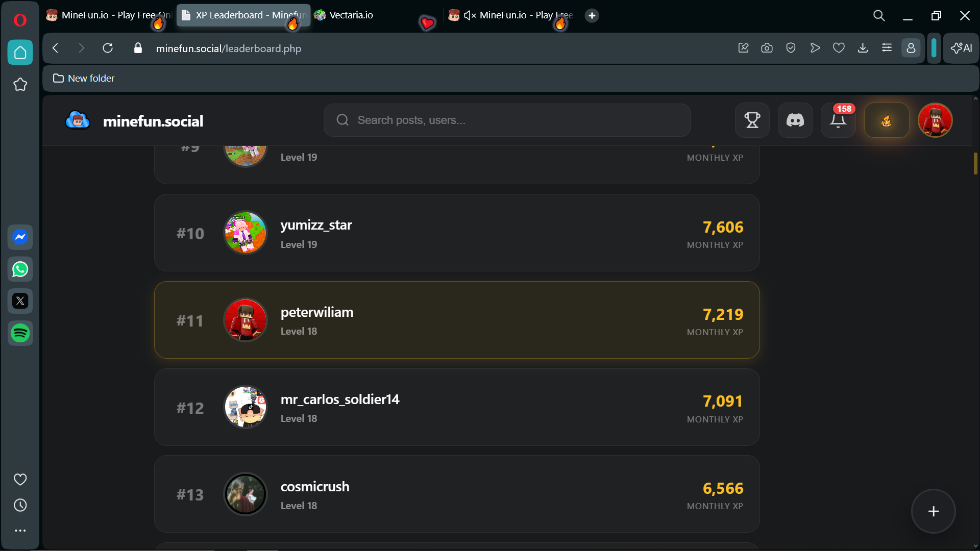The width and height of the screenshot is (980, 551).
Task: Open X (Twitter) sidebar panel
Action: [x=20, y=301]
